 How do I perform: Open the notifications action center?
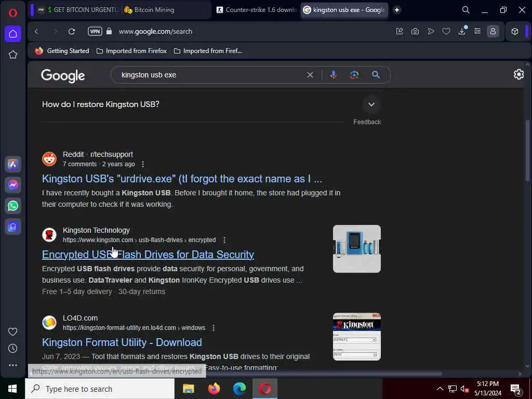516,389
